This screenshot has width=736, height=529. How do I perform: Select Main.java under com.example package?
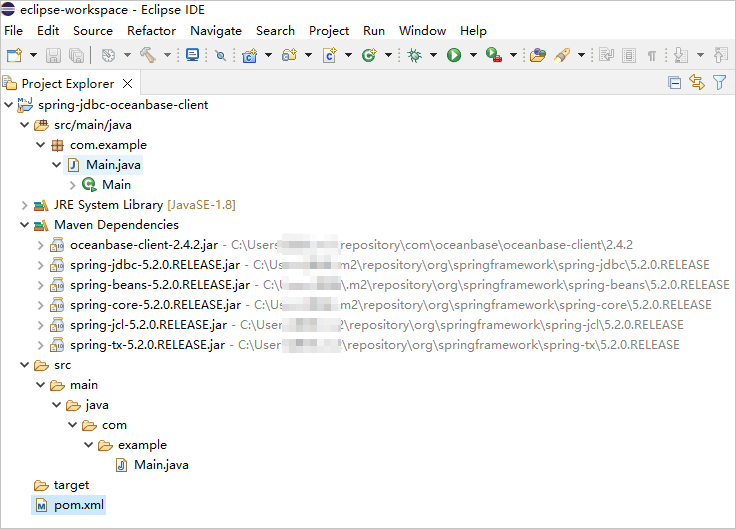click(x=114, y=165)
